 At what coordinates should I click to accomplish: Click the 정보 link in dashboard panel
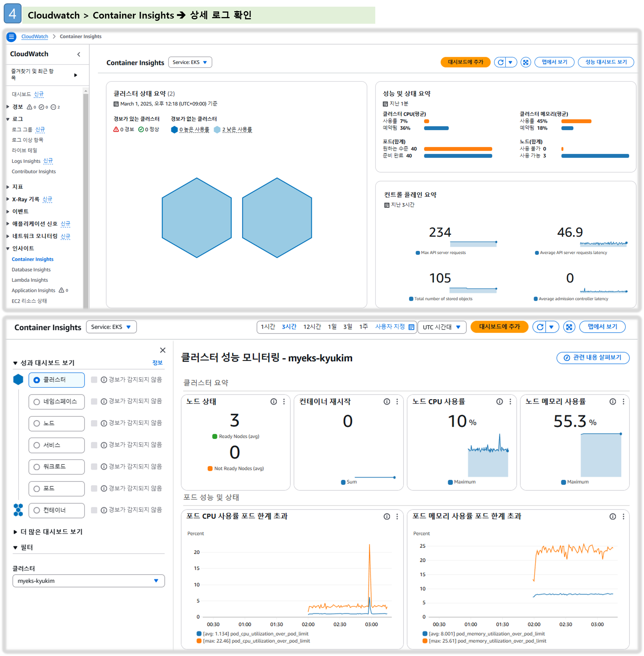[157, 363]
